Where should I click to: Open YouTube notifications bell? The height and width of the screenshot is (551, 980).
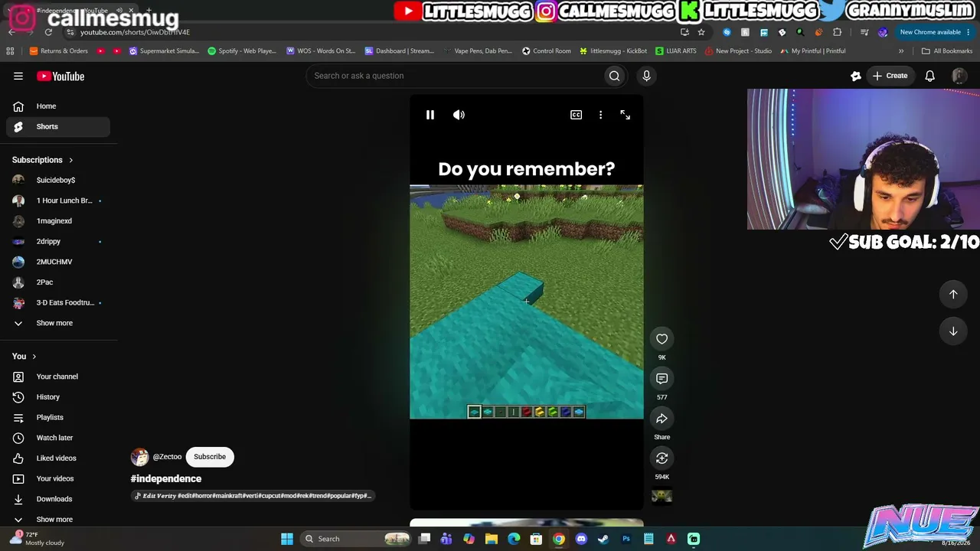coord(929,76)
